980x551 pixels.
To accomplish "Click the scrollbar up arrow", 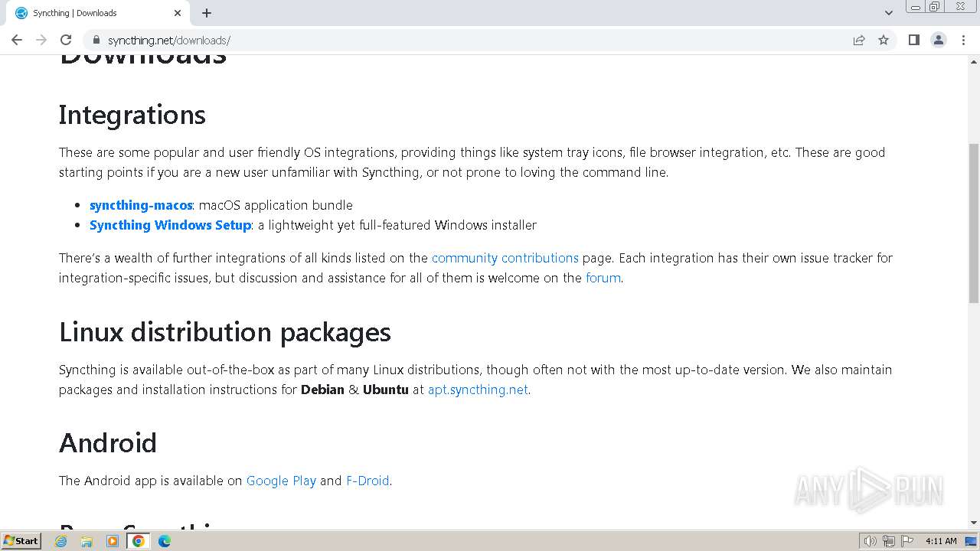I will 974,60.
